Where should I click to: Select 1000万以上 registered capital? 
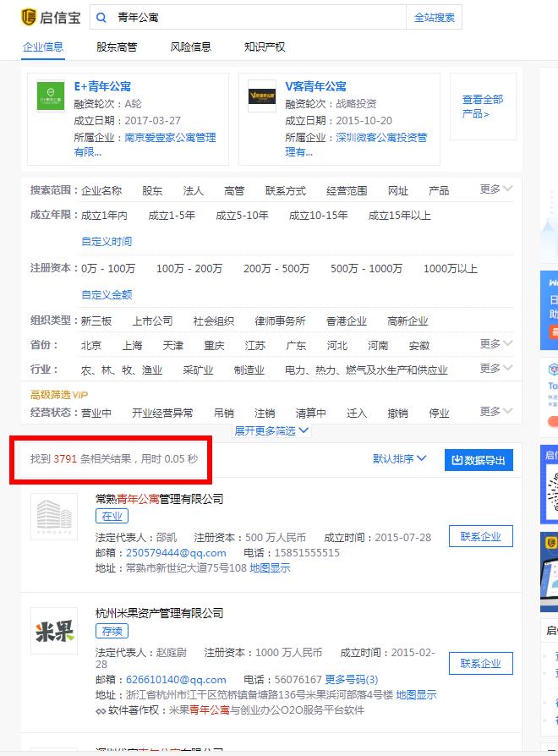point(450,268)
